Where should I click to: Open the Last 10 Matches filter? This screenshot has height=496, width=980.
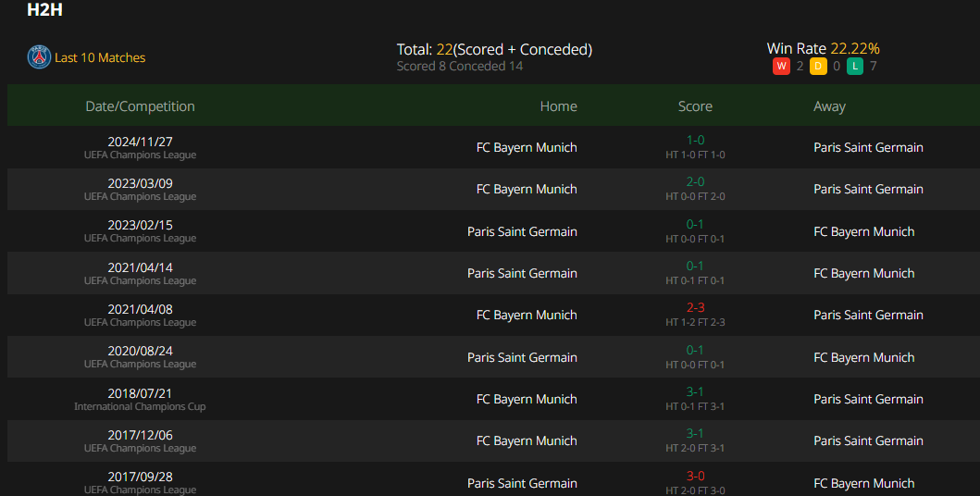(x=100, y=57)
